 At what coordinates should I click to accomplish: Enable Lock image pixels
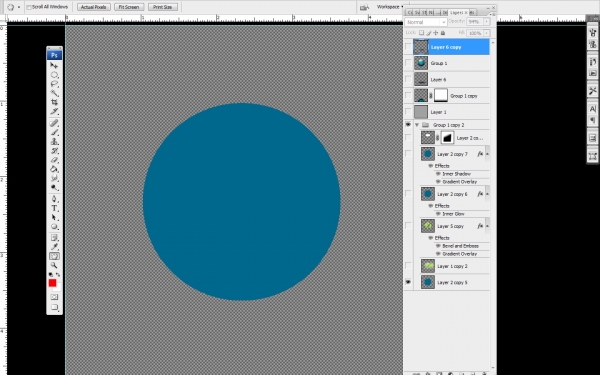pos(429,33)
